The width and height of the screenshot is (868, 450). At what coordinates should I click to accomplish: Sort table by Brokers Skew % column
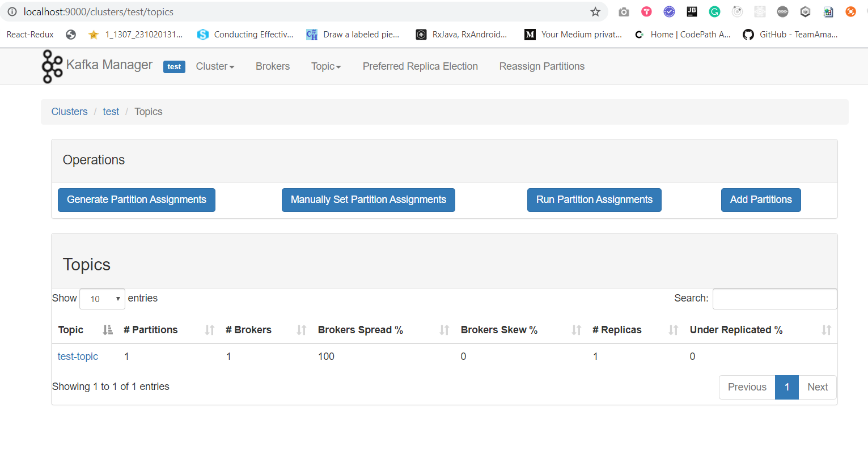[x=521, y=330]
